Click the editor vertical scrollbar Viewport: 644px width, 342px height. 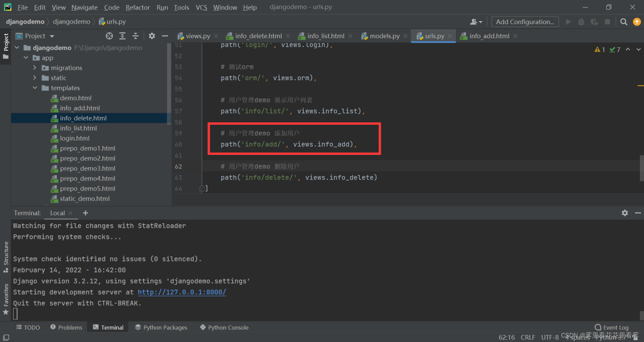click(x=641, y=168)
